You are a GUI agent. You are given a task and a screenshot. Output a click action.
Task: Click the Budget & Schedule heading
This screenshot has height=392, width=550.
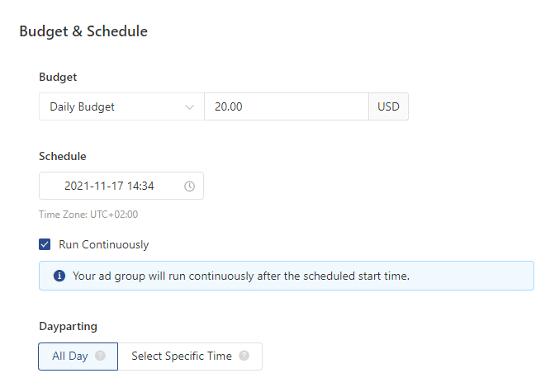point(83,32)
